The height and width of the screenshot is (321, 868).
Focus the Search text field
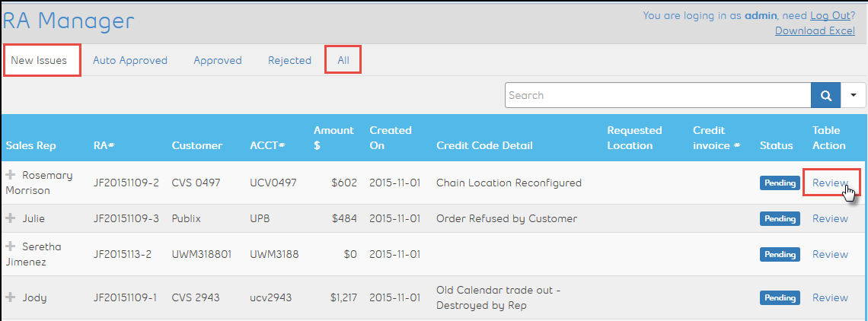(x=658, y=95)
